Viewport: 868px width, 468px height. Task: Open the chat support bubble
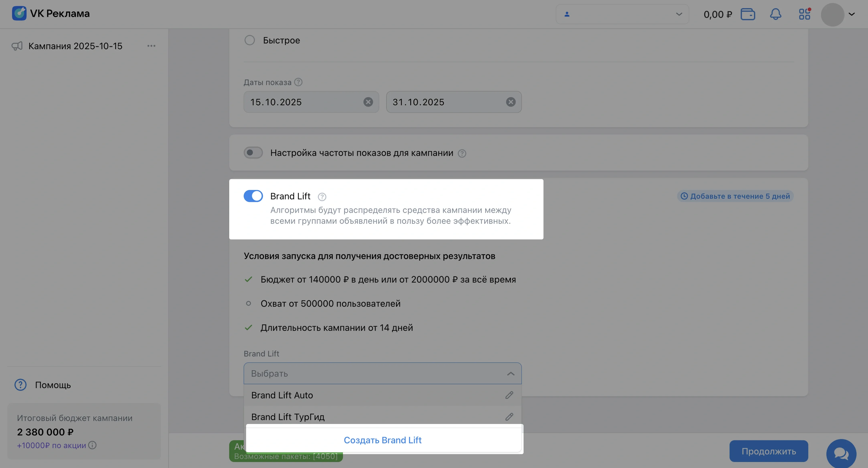(x=841, y=454)
